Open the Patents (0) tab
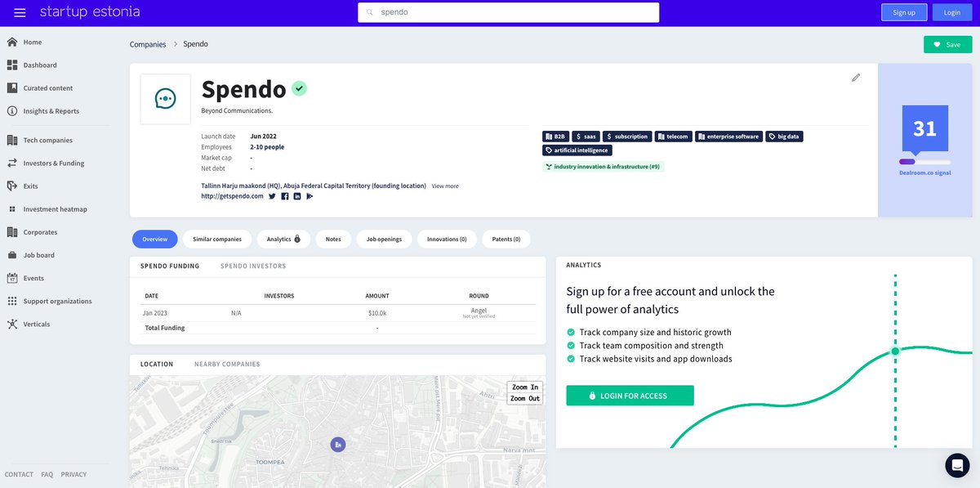 tap(506, 239)
